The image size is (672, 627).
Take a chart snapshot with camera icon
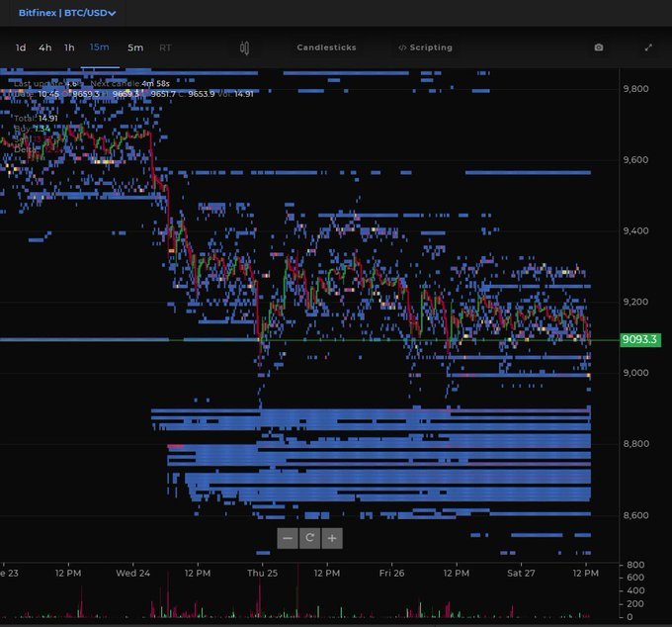(x=598, y=47)
